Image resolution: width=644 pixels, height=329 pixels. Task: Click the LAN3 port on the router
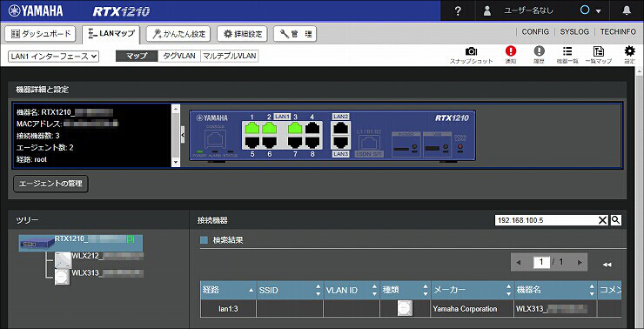coord(341,142)
